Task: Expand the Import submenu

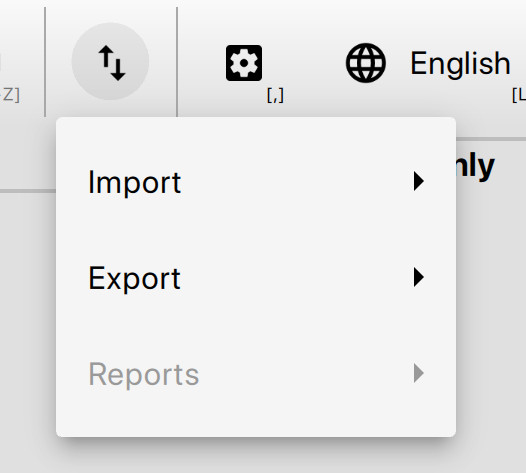Action: [256, 181]
